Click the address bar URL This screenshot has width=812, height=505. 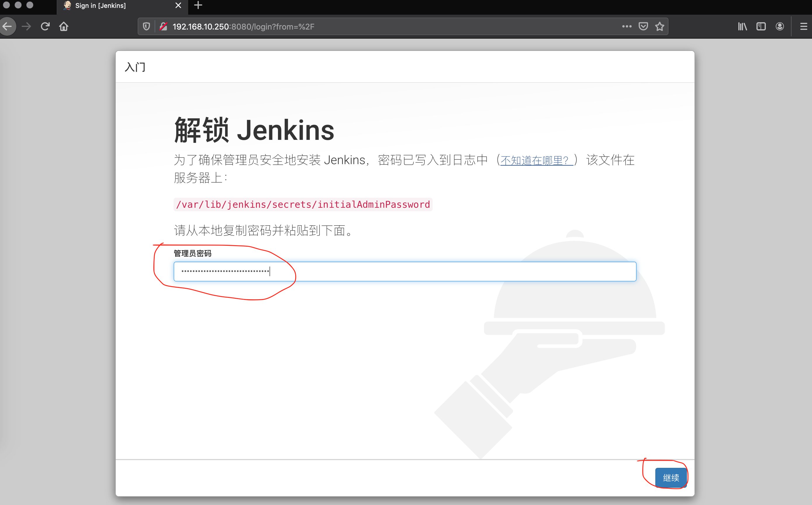tap(243, 27)
